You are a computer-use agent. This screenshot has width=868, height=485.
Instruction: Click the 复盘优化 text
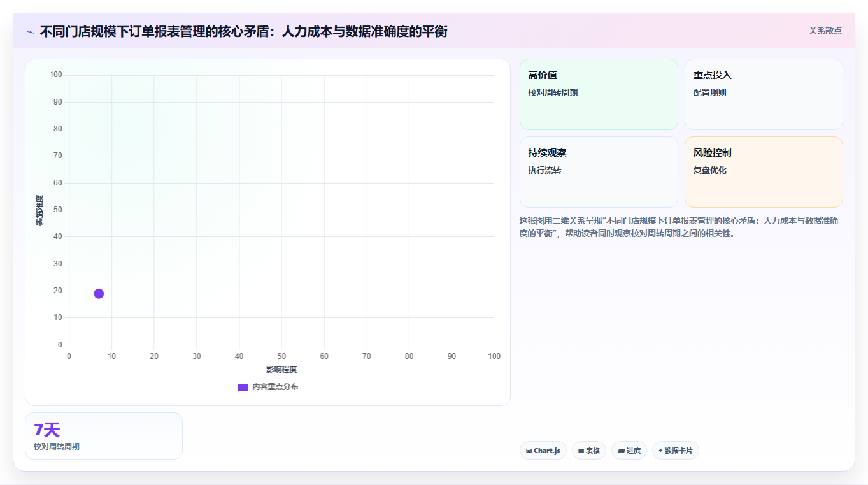point(709,170)
